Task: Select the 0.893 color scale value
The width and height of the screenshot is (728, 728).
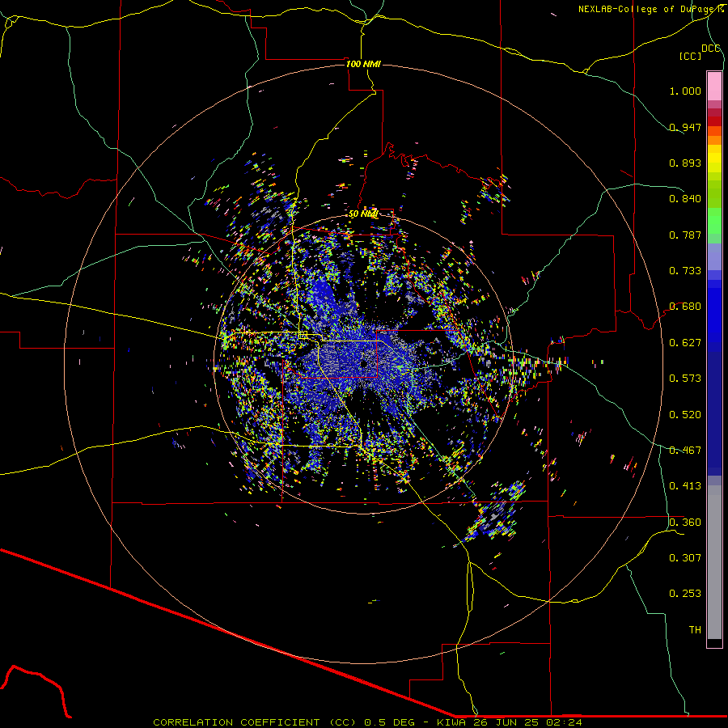Action: tap(685, 163)
